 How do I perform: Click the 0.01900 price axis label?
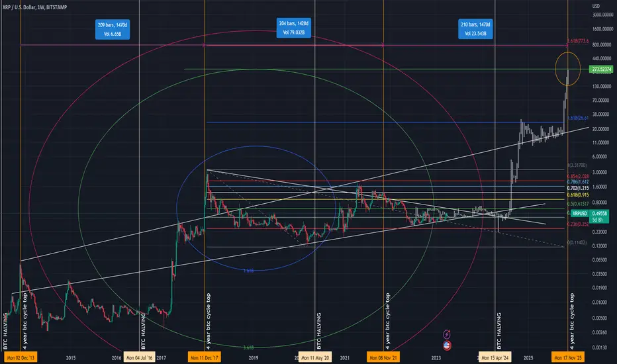coord(601,288)
